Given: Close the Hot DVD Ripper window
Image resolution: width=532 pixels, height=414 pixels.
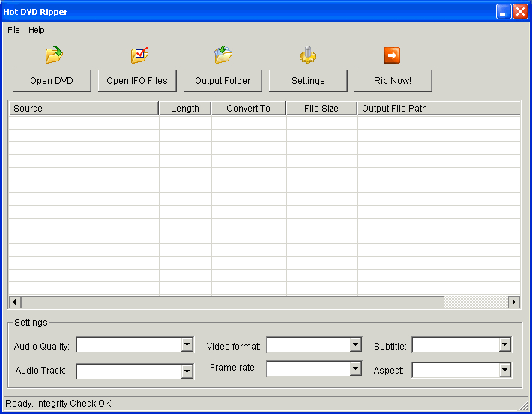Looking at the screenshot, I should click(520, 12).
